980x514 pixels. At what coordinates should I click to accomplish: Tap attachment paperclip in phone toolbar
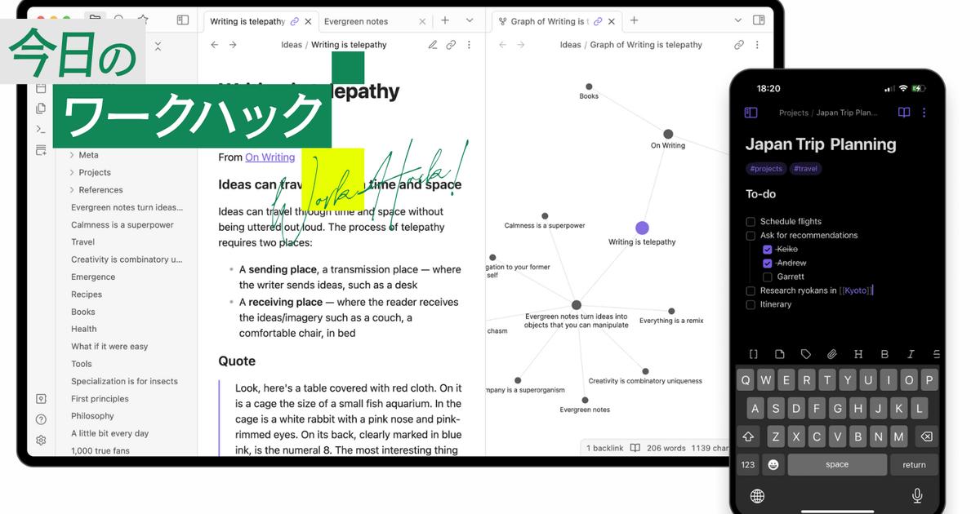832,354
